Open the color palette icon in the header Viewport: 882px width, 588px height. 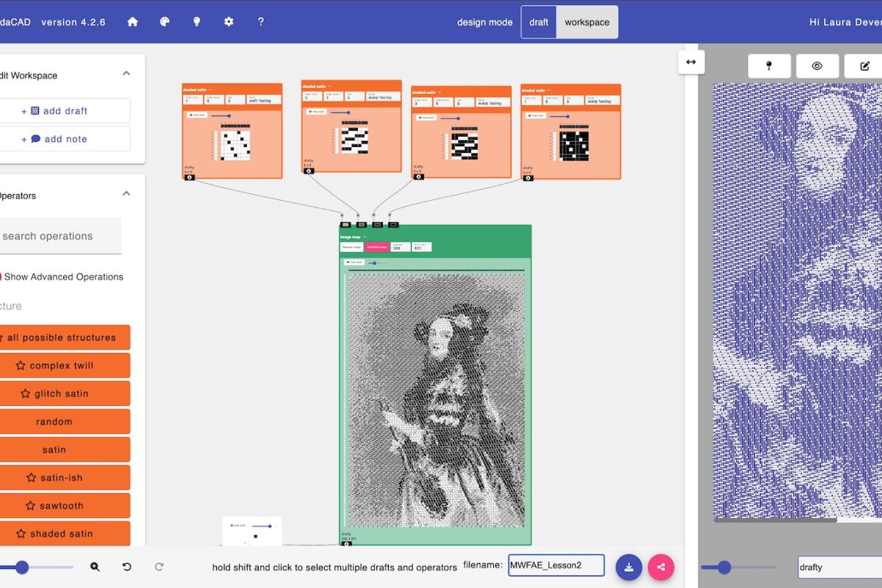coord(164,22)
